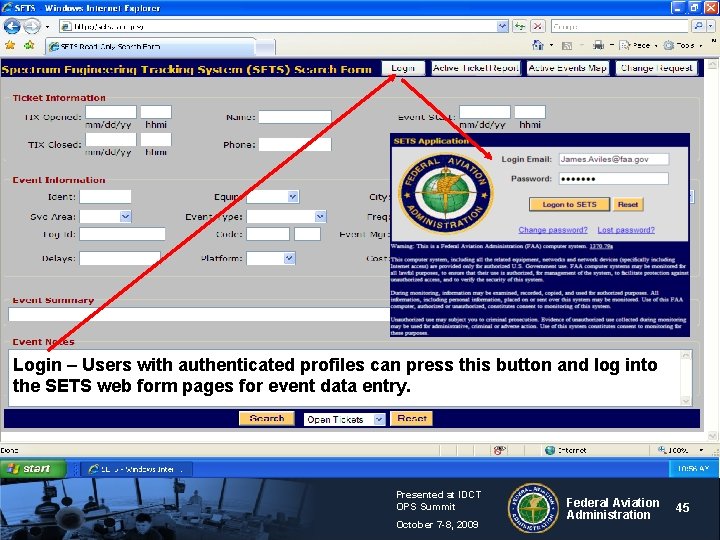Open the Active Events Map
The image size is (720, 540).
click(568, 68)
